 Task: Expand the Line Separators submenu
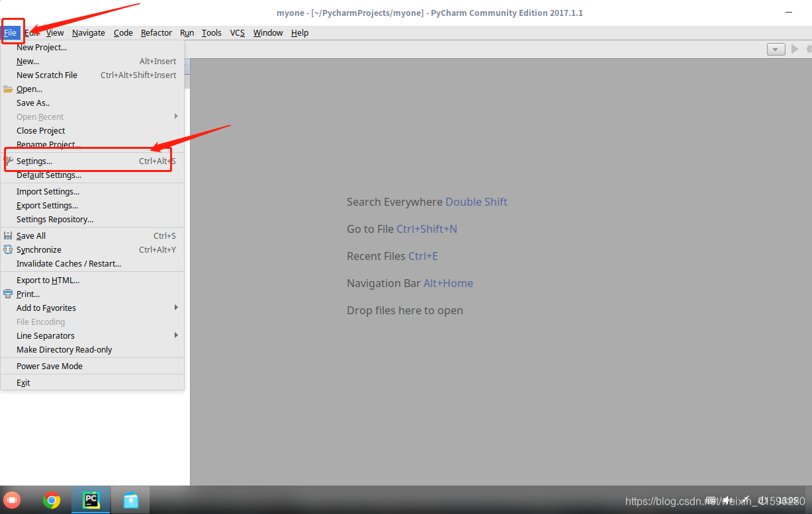click(92, 335)
